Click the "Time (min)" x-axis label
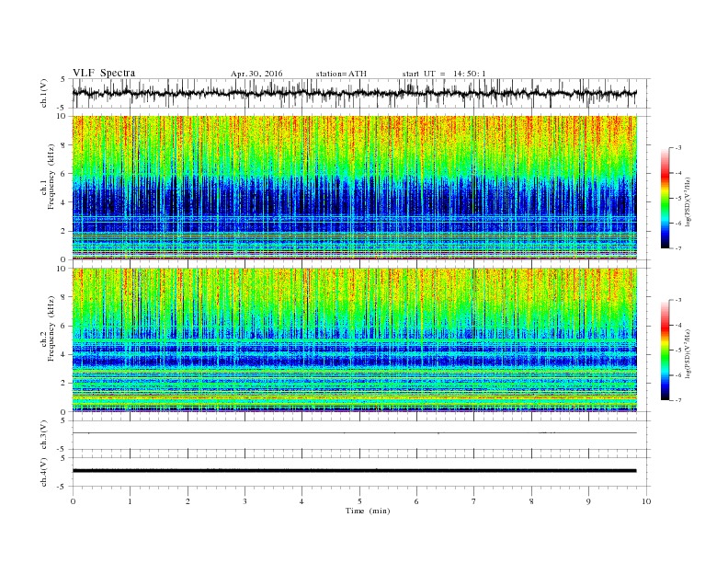 pos(368,511)
